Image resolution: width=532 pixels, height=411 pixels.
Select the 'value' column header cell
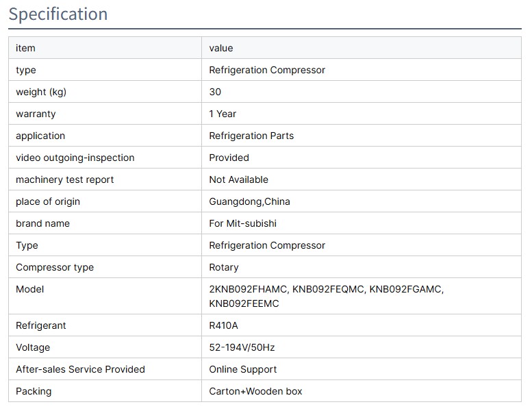(x=221, y=48)
